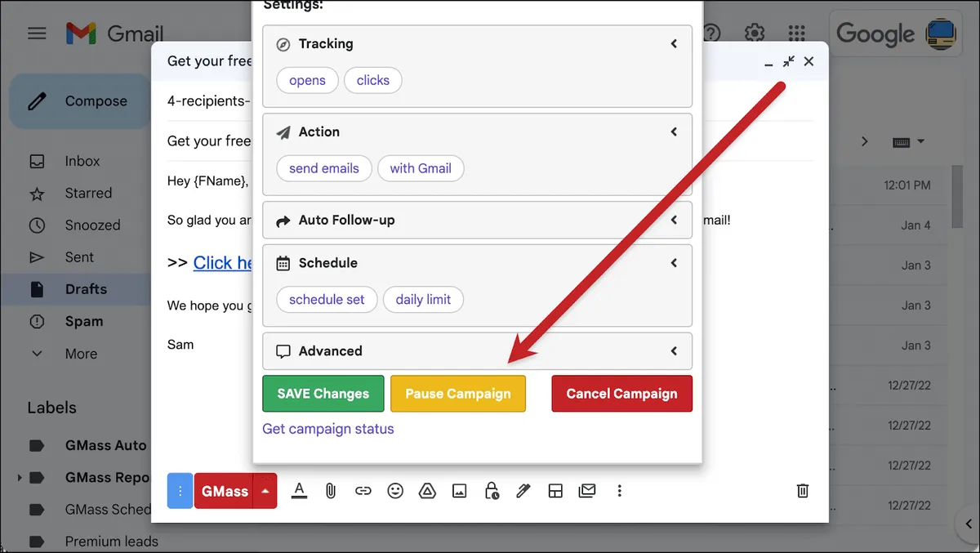Open the Drafts folder

coord(86,289)
